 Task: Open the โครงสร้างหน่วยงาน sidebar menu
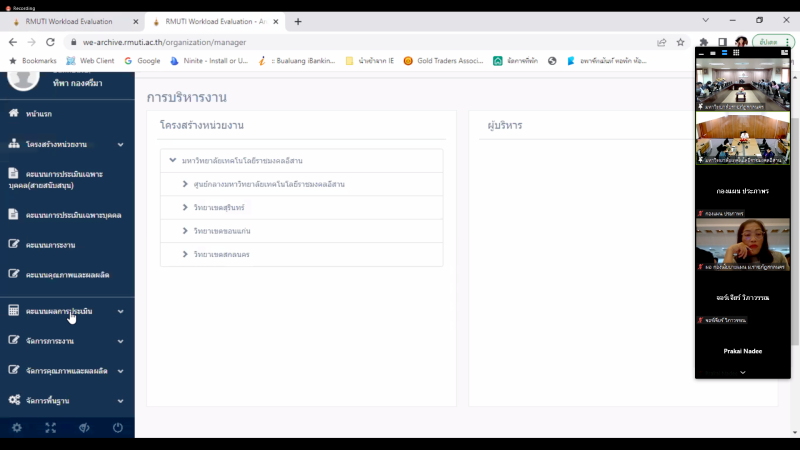pyautogui.click(x=60, y=144)
